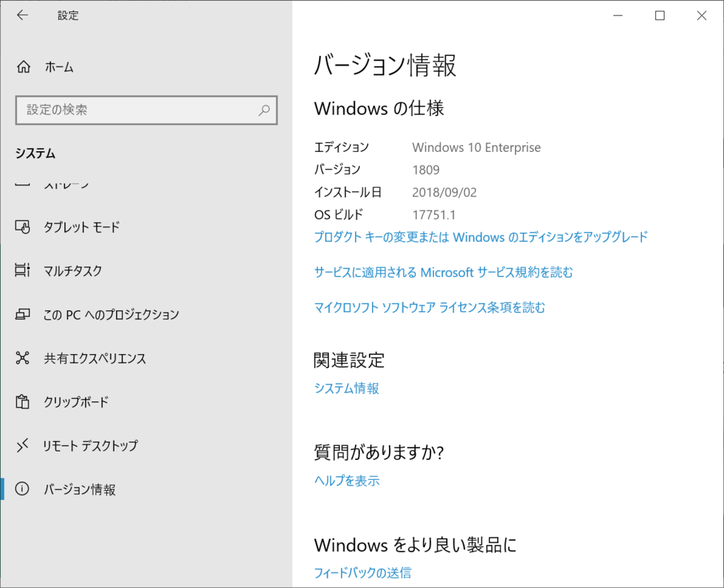Go back using the back arrow
Screen dimensions: 724x588
point(22,16)
